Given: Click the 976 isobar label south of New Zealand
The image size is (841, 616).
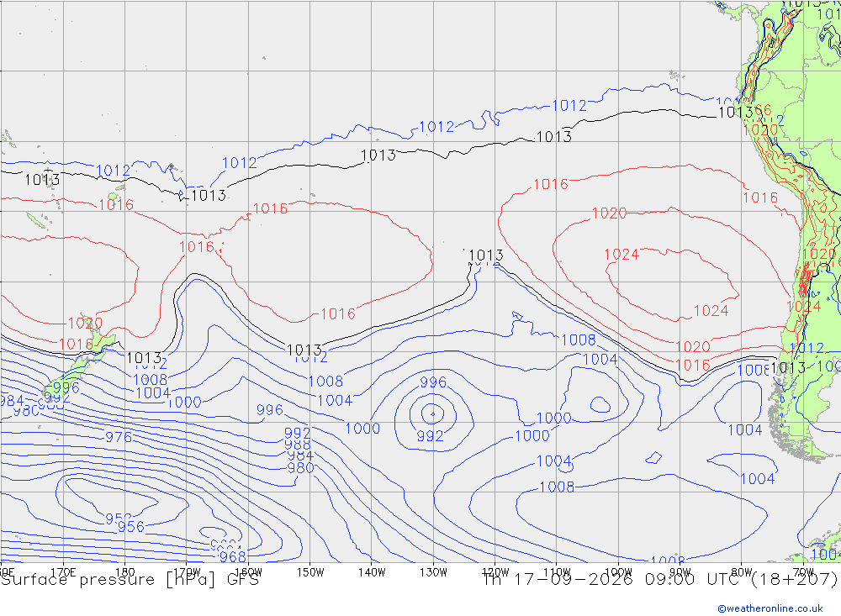Looking at the screenshot, I should (119, 437).
